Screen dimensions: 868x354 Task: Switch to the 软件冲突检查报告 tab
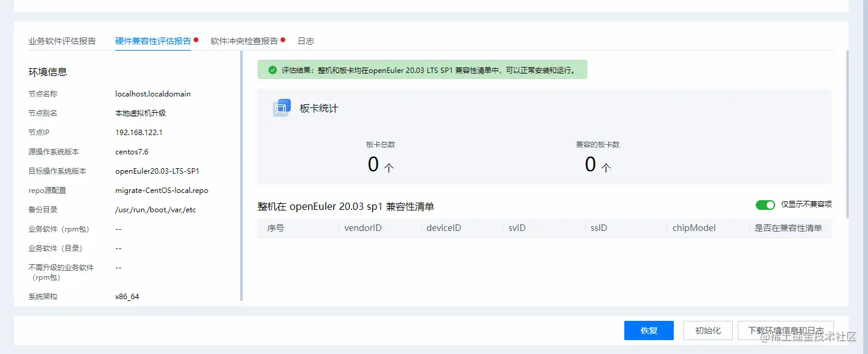coord(244,41)
